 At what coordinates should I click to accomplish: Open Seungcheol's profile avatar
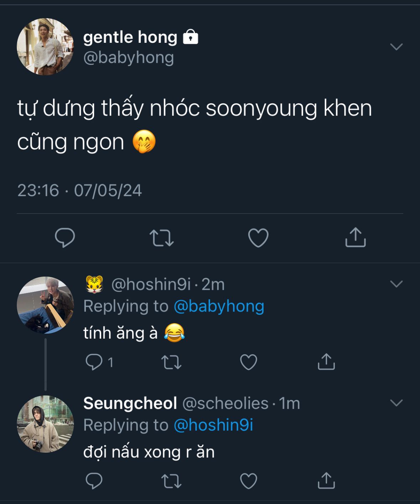click(45, 424)
